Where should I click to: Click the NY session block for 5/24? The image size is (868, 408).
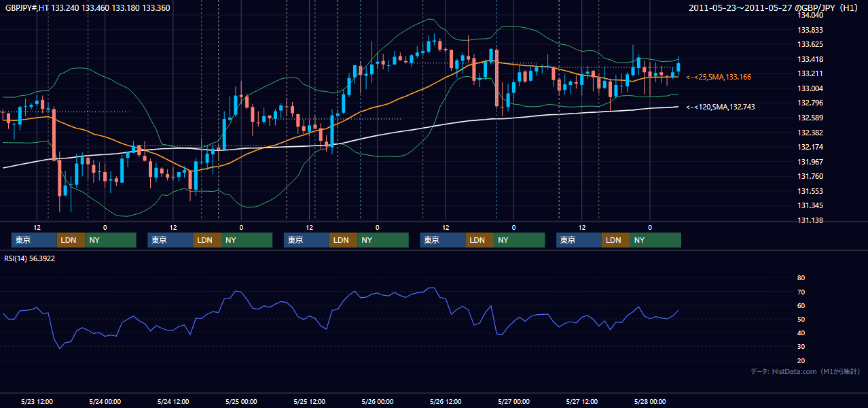click(x=247, y=240)
